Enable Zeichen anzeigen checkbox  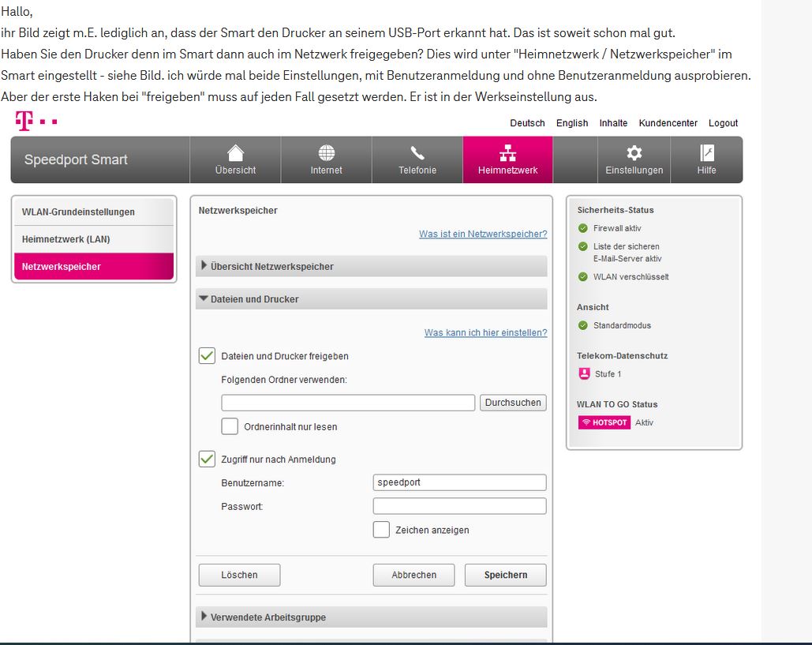381,530
